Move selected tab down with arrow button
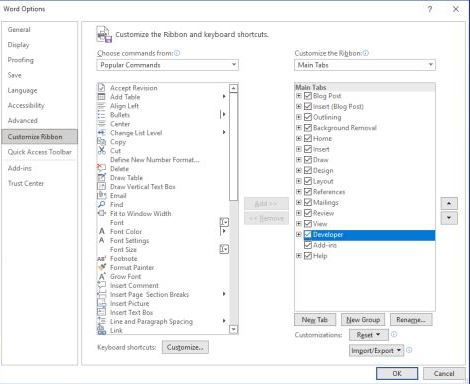The width and height of the screenshot is (470, 384). point(449,218)
